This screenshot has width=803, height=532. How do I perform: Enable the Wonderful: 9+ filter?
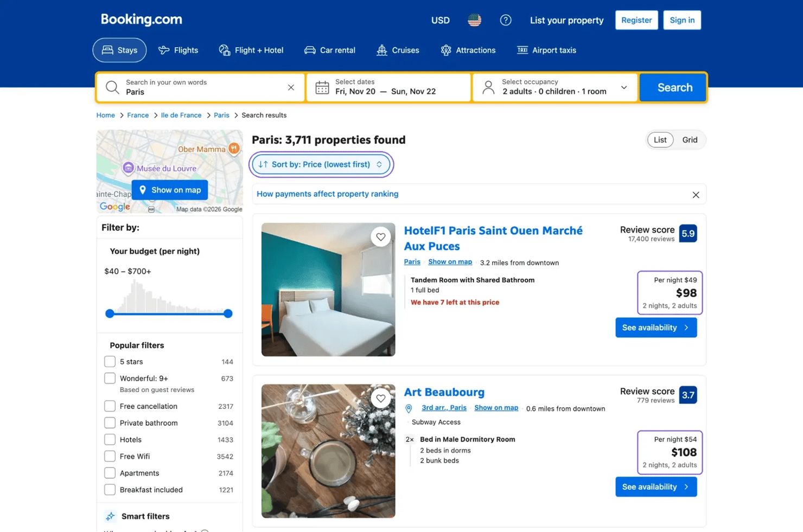(110, 379)
